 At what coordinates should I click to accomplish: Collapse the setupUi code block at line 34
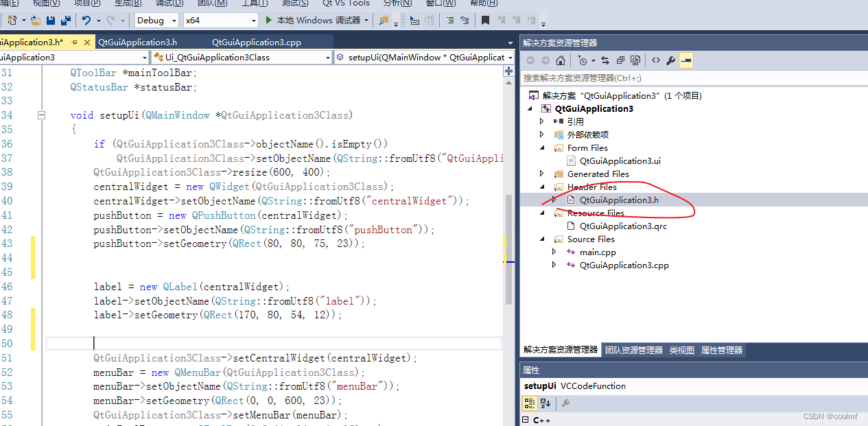(x=41, y=115)
